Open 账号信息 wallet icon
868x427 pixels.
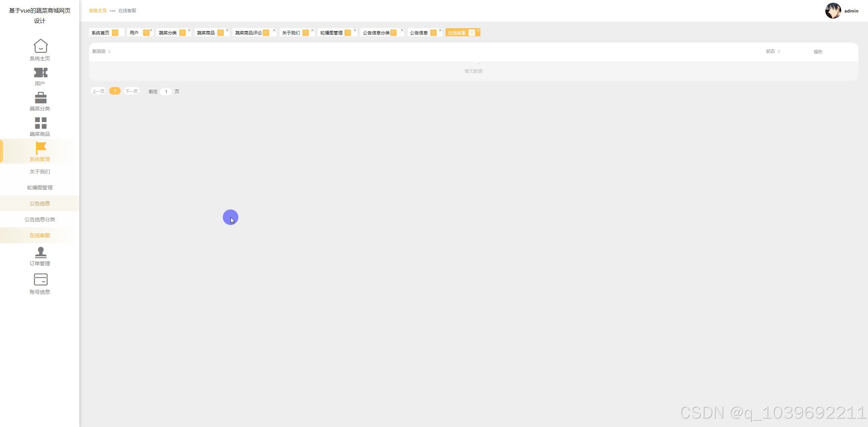tap(40, 280)
